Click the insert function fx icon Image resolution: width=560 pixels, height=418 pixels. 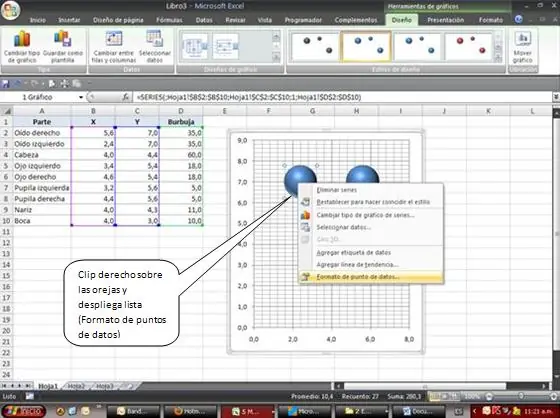(x=125, y=97)
